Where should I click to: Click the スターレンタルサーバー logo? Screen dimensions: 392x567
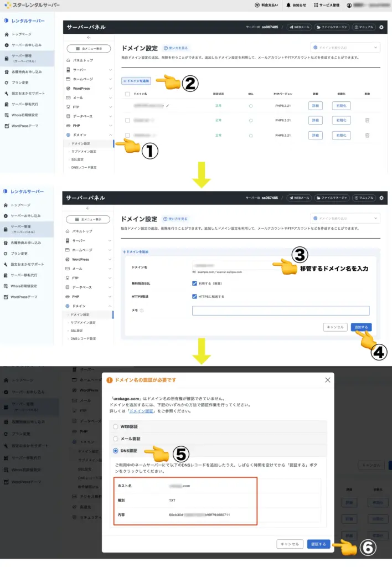click(32, 6)
